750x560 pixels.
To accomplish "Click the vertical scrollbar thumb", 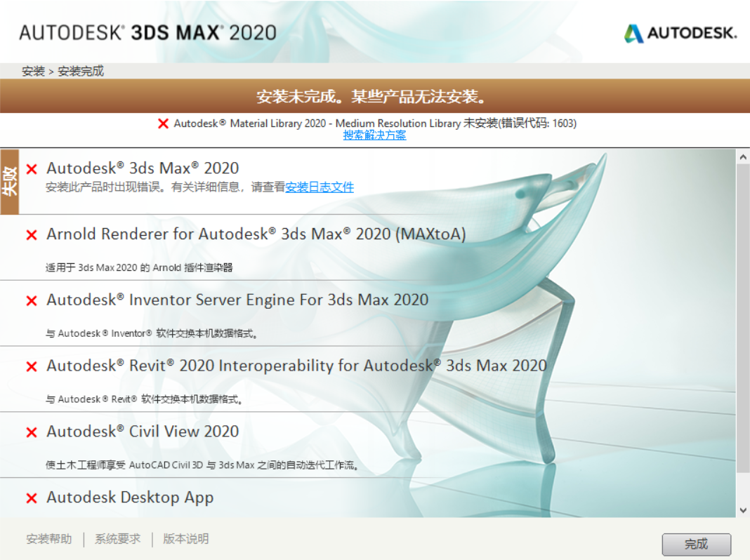I will coord(743,318).
